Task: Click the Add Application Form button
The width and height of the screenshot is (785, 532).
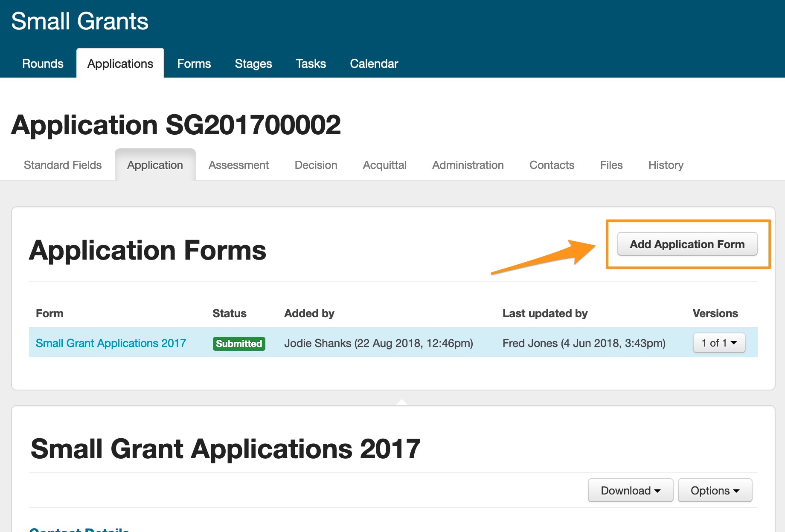Action: tap(687, 244)
